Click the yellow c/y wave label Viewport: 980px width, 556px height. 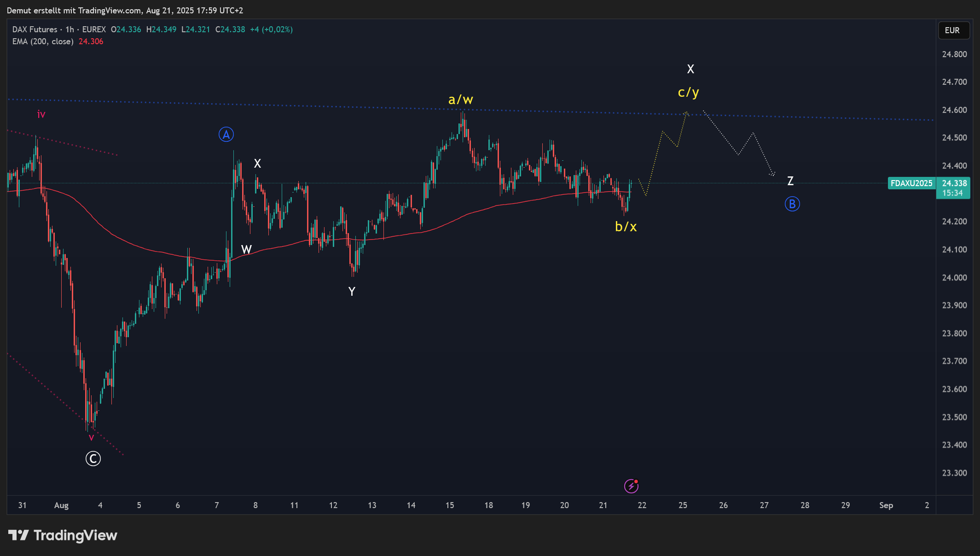(x=688, y=93)
